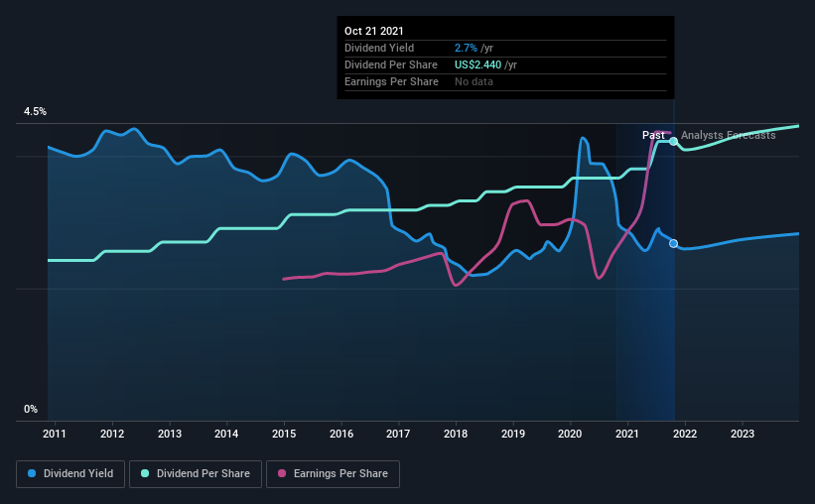Click the tooltip Earnings Per Share row label
The height and width of the screenshot is (504, 815).
tap(391, 81)
